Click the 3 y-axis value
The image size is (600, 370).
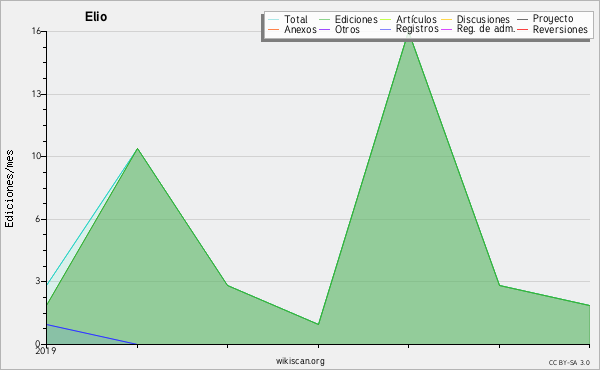[38, 281]
